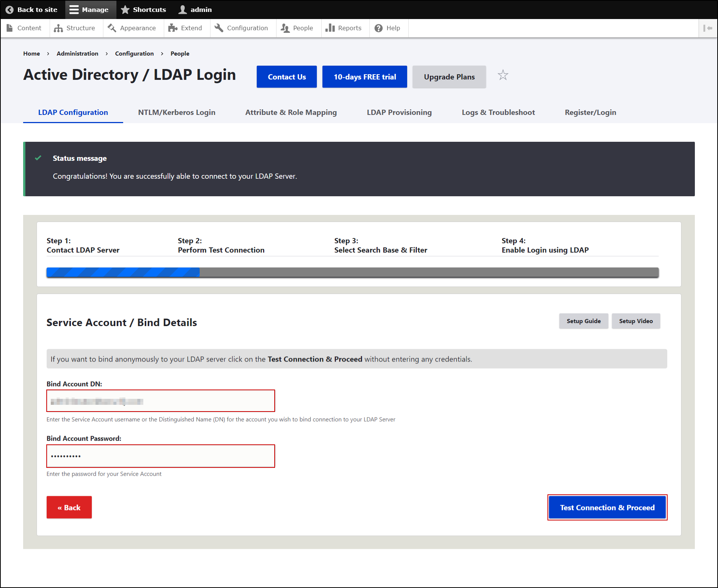Click the red Back button
This screenshot has width=718, height=588.
(69, 507)
